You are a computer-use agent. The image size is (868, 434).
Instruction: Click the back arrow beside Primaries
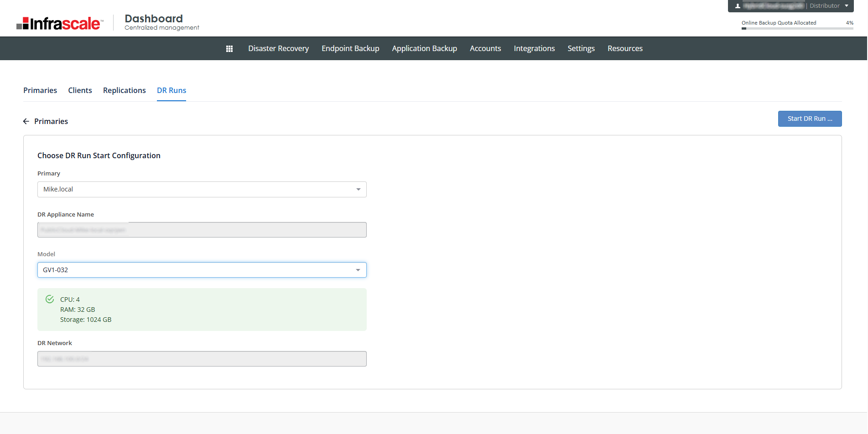26,121
